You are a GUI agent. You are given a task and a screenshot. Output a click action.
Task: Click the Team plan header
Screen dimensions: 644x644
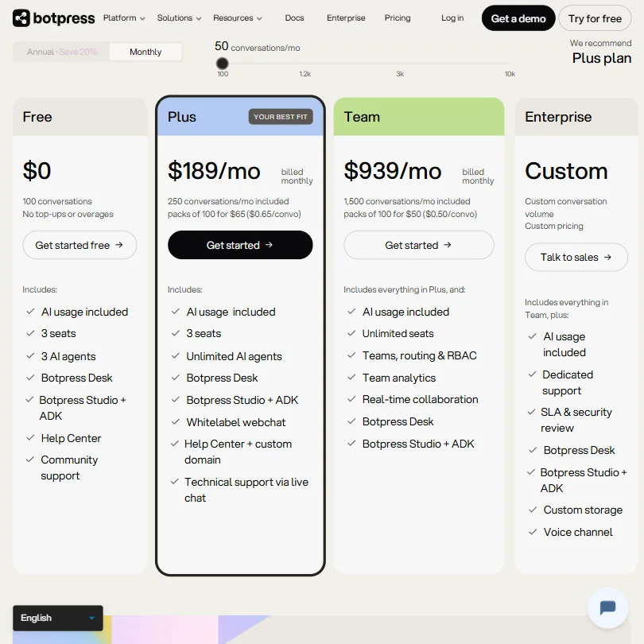click(x=419, y=117)
